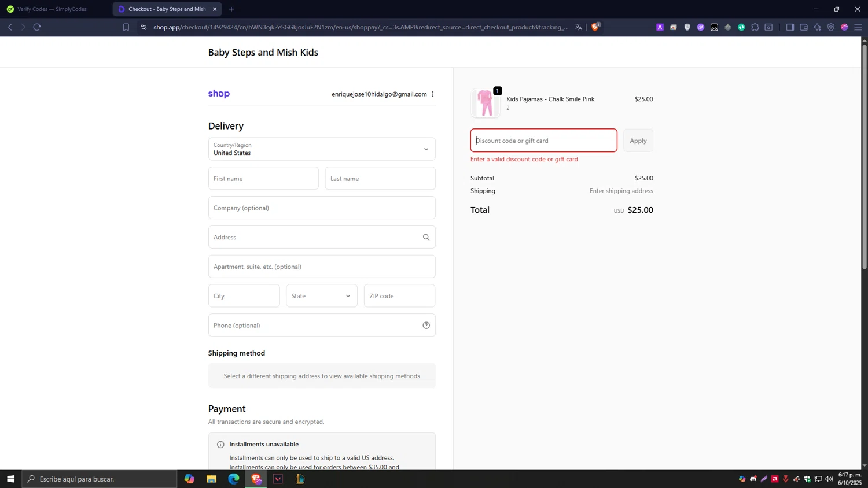
Task: Open the Brave VPN shield icon
Action: click(831, 27)
